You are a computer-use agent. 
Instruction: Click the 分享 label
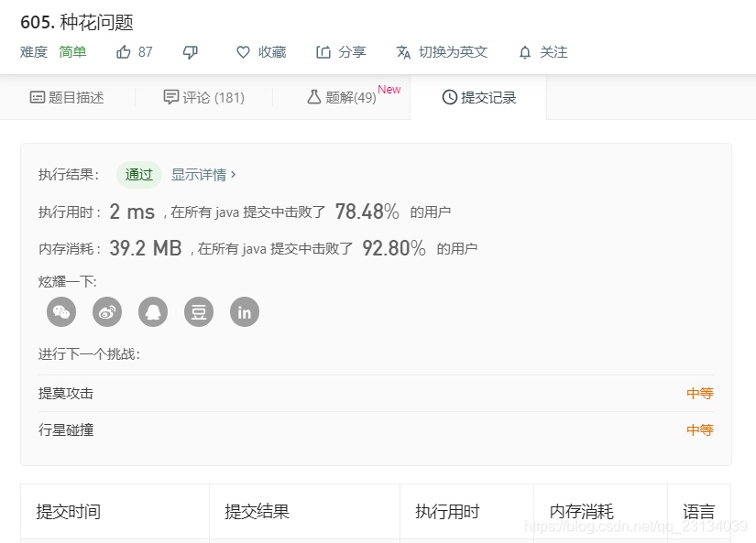352,52
